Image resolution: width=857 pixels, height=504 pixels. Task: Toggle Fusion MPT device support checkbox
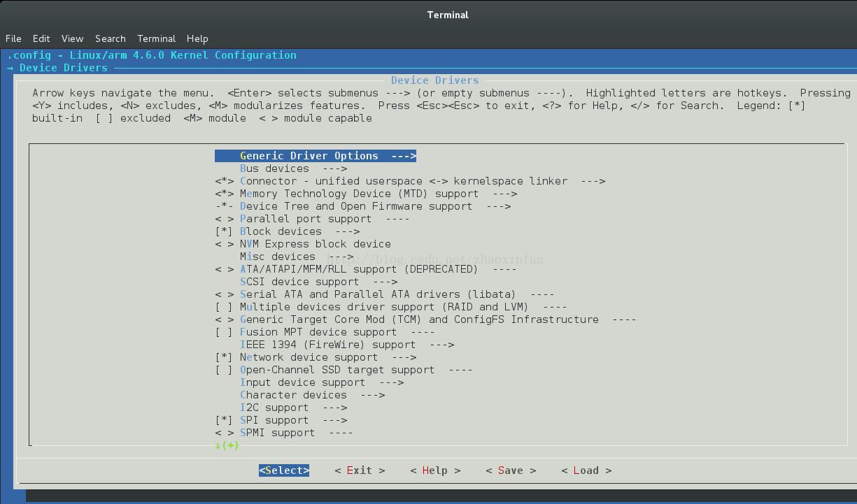[x=225, y=332]
